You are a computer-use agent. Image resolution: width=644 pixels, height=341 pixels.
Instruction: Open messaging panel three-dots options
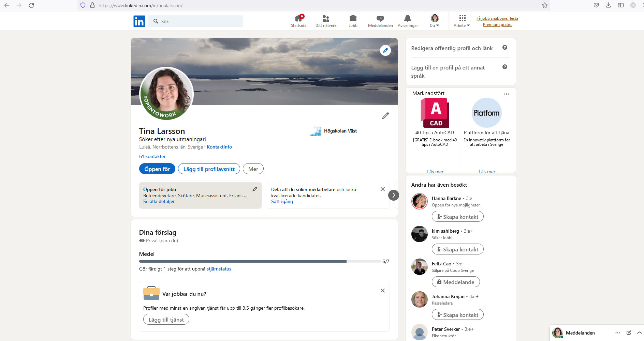(x=618, y=333)
